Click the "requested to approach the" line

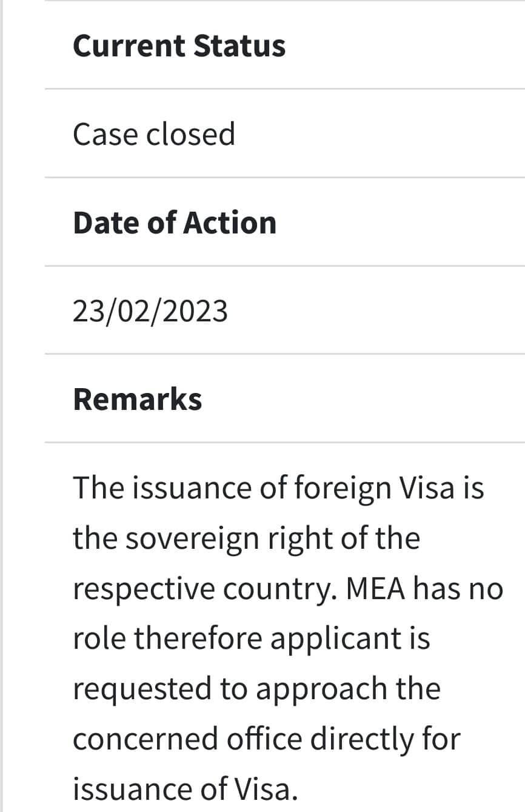tap(256, 689)
